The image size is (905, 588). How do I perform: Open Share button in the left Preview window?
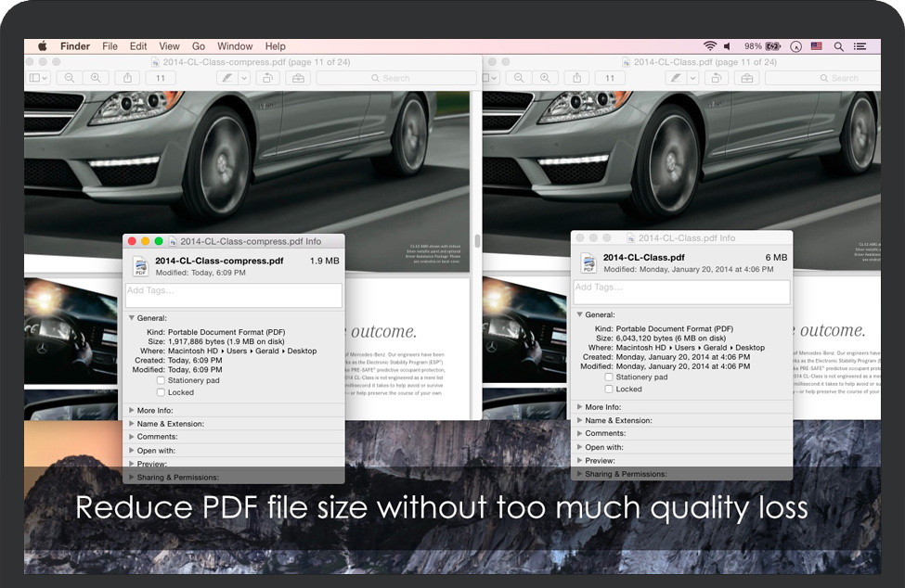coord(128,79)
